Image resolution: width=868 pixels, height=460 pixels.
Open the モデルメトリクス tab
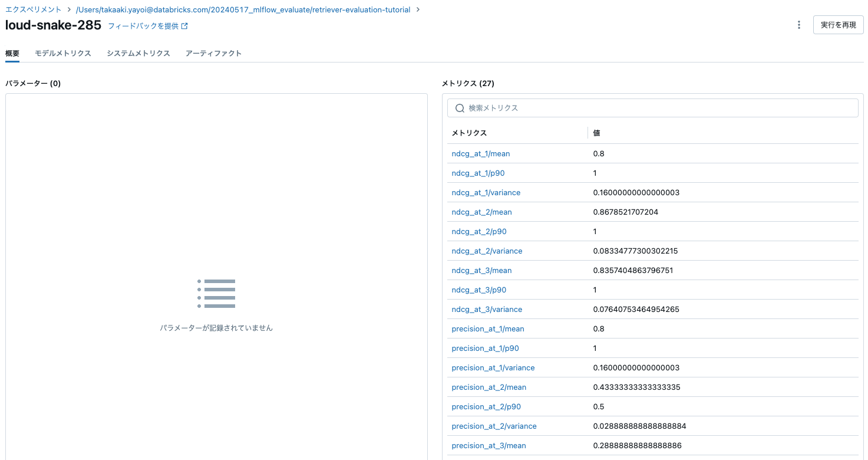coord(62,53)
